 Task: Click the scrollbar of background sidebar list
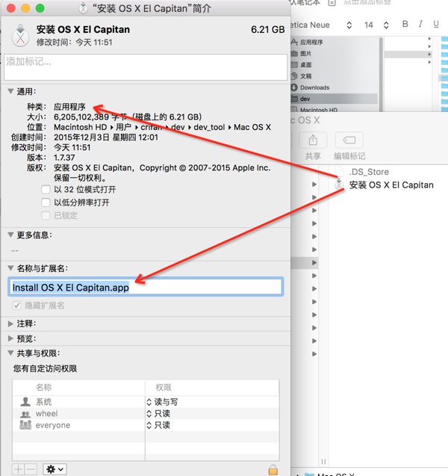[381, 75]
